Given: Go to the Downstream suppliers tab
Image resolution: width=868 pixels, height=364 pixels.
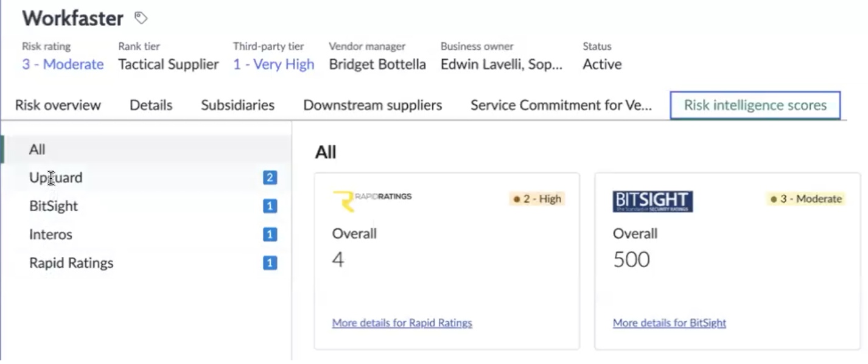Looking at the screenshot, I should tap(373, 105).
